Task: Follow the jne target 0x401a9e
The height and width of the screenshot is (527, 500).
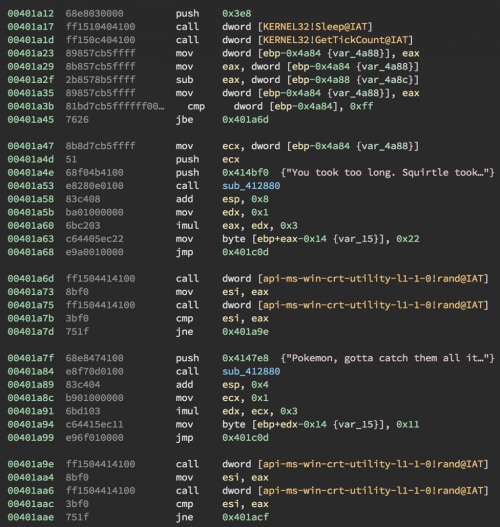Action: (245, 332)
